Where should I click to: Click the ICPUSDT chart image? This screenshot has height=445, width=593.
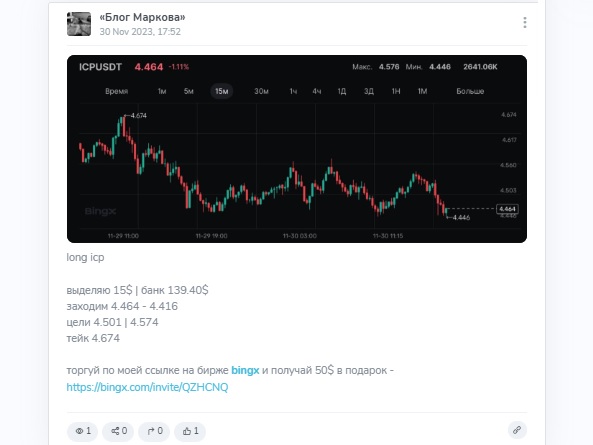tap(297, 149)
